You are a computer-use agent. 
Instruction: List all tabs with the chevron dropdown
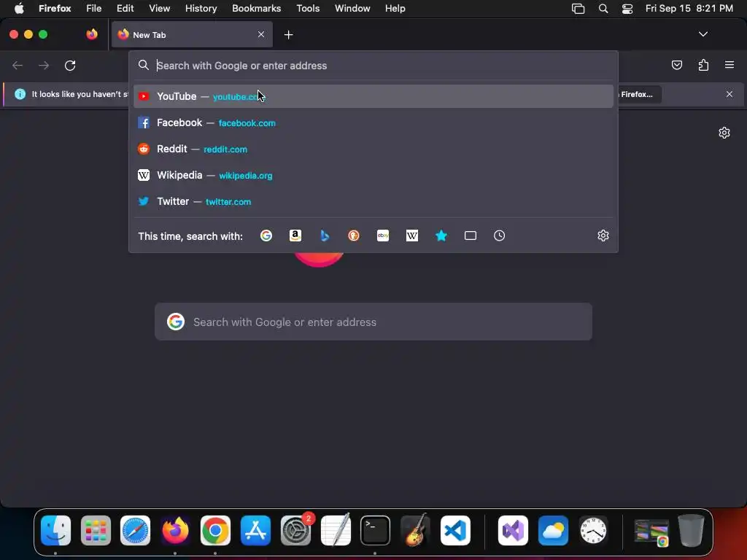click(x=703, y=34)
